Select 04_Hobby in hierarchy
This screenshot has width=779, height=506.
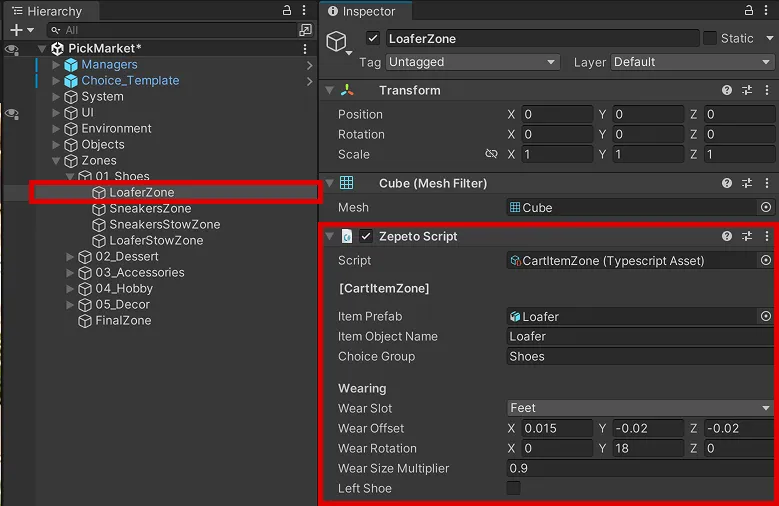click(124, 289)
